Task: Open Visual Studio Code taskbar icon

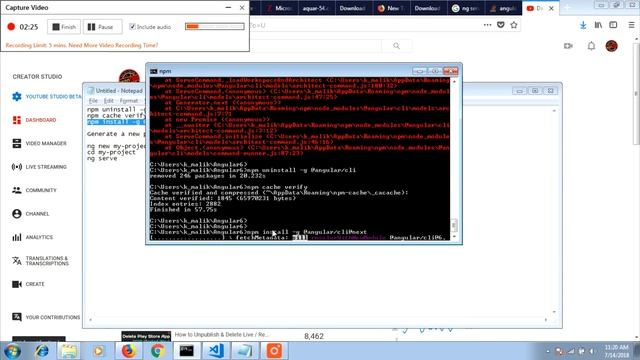Action: [x=216, y=351]
